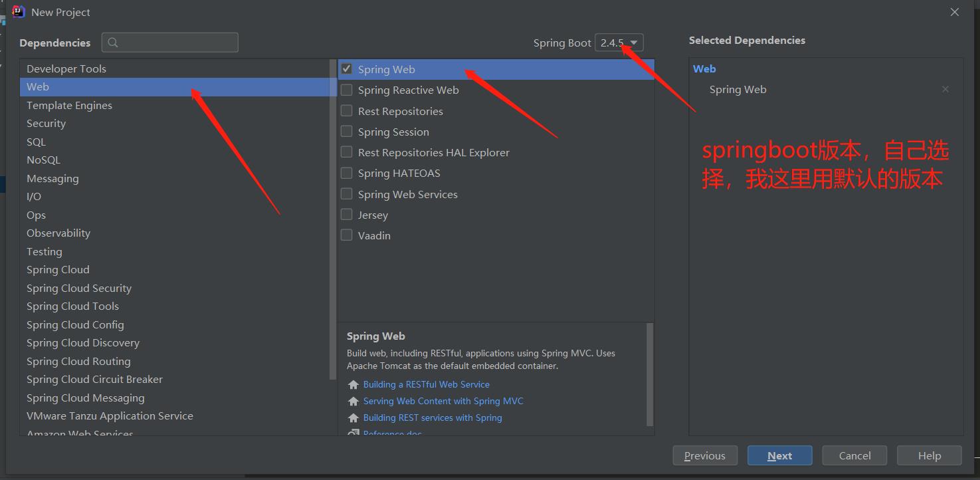Open the Observability category

(x=176, y=233)
